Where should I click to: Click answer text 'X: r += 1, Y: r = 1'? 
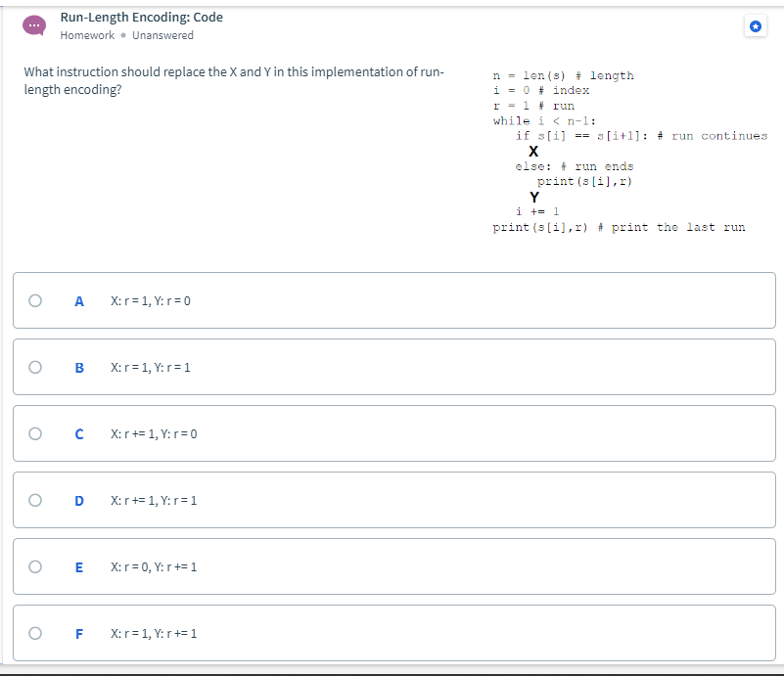point(154,501)
